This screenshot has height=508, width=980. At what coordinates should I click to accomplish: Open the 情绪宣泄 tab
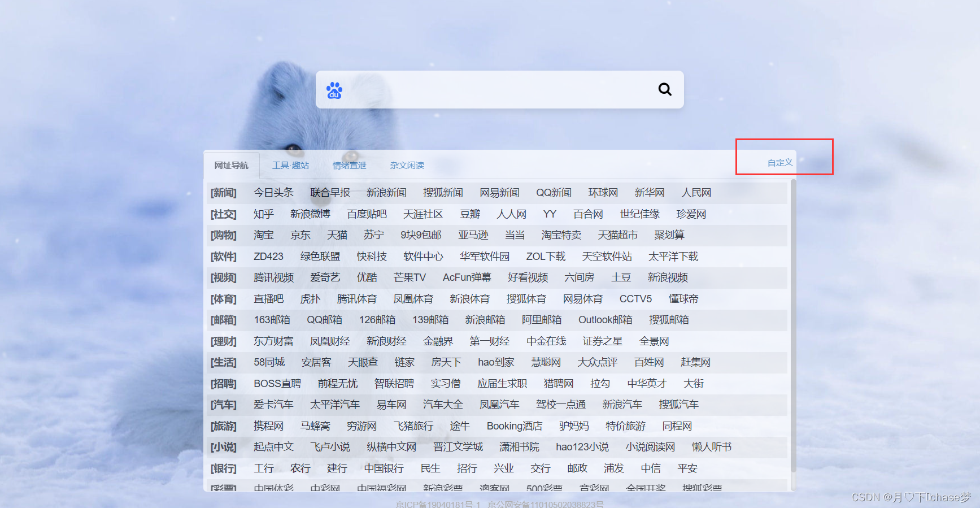pos(349,165)
